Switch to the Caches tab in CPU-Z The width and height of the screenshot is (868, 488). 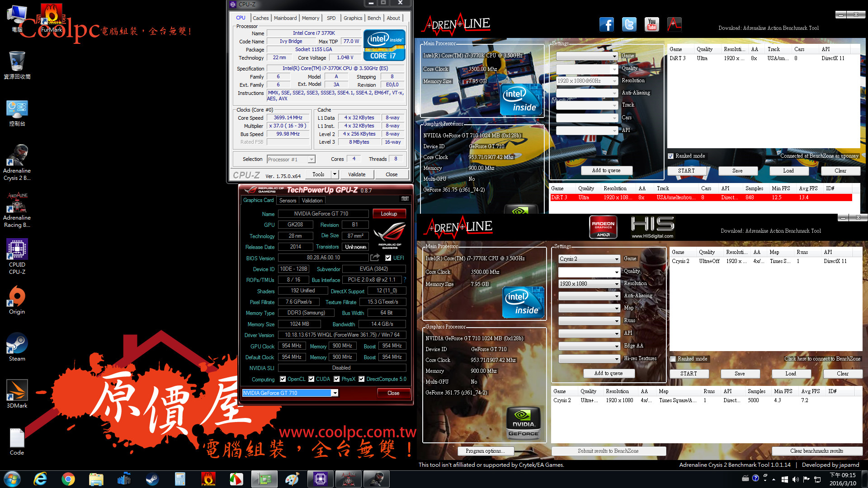click(x=260, y=18)
